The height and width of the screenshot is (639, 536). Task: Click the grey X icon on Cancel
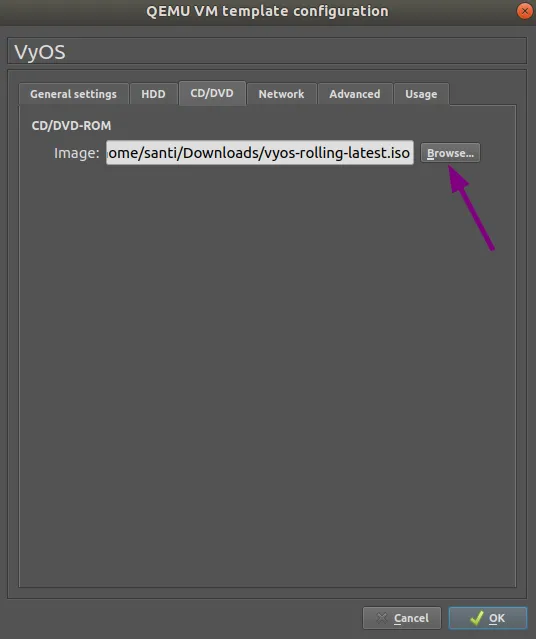tap(382, 618)
